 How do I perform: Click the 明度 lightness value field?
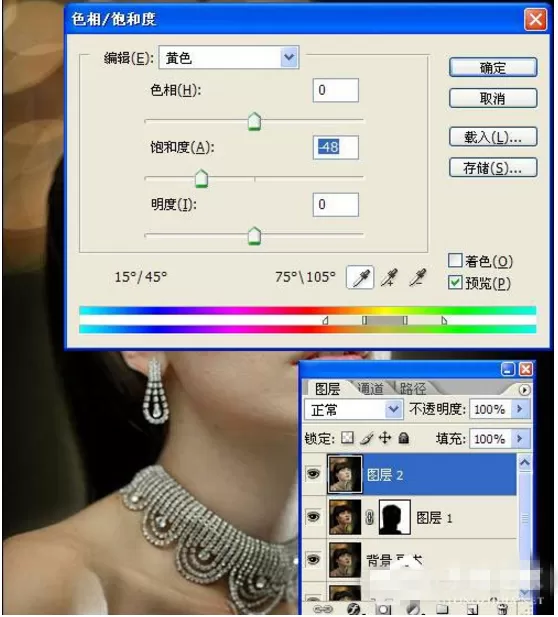pyautogui.click(x=336, y=205)
